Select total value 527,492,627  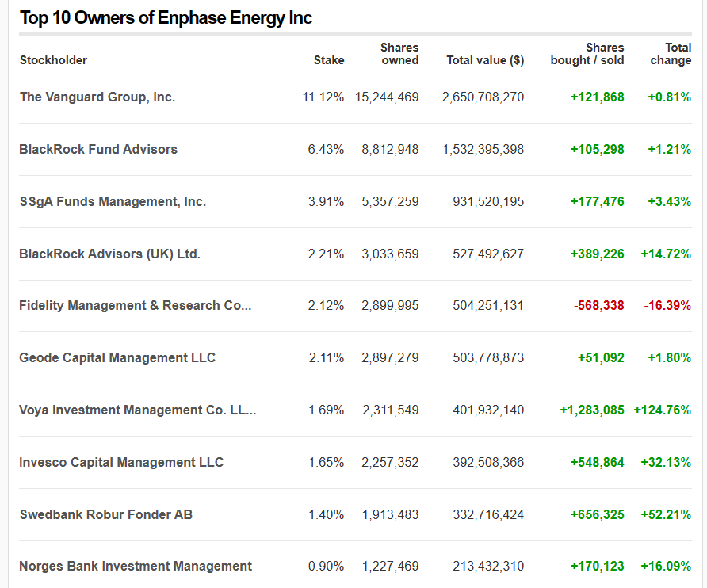pos(488,254)
